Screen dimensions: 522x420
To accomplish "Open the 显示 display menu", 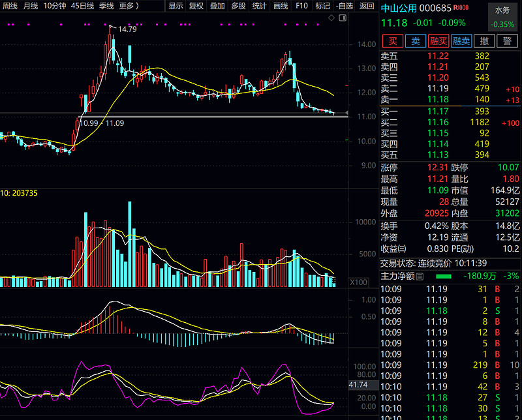I will (x=176, y=6).
